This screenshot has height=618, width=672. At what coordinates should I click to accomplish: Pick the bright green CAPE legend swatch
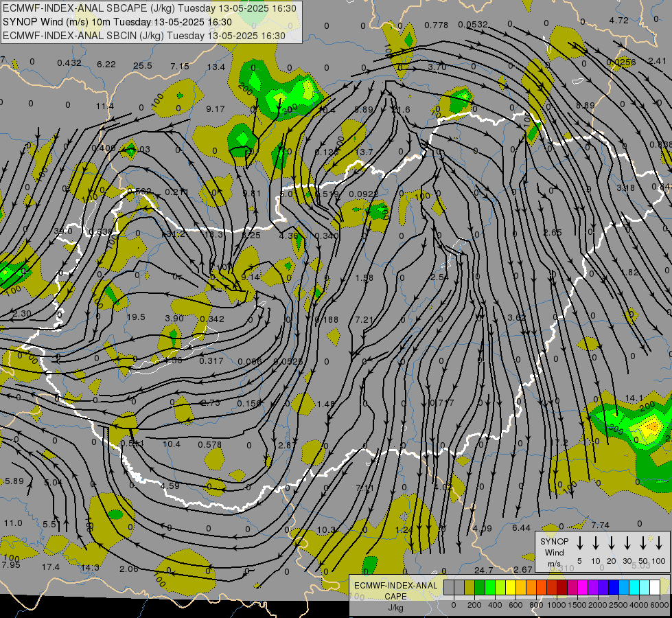click(x=490, y=587)
